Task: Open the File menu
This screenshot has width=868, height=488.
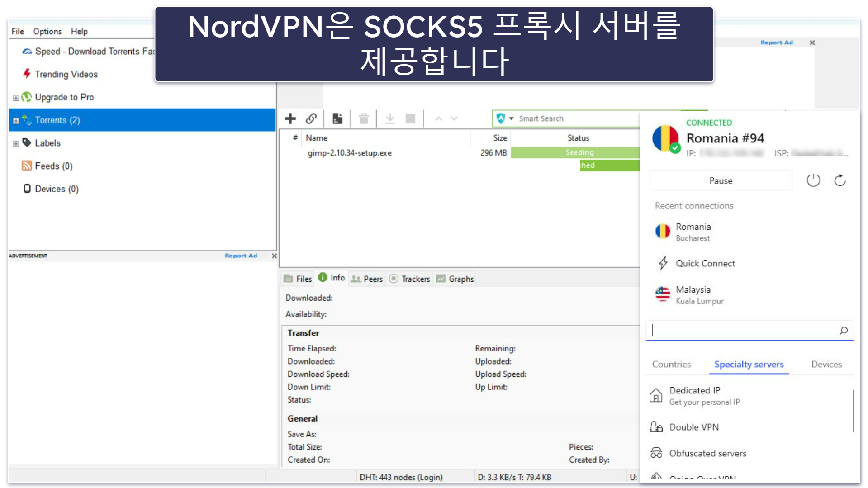Action: (18, 31)
